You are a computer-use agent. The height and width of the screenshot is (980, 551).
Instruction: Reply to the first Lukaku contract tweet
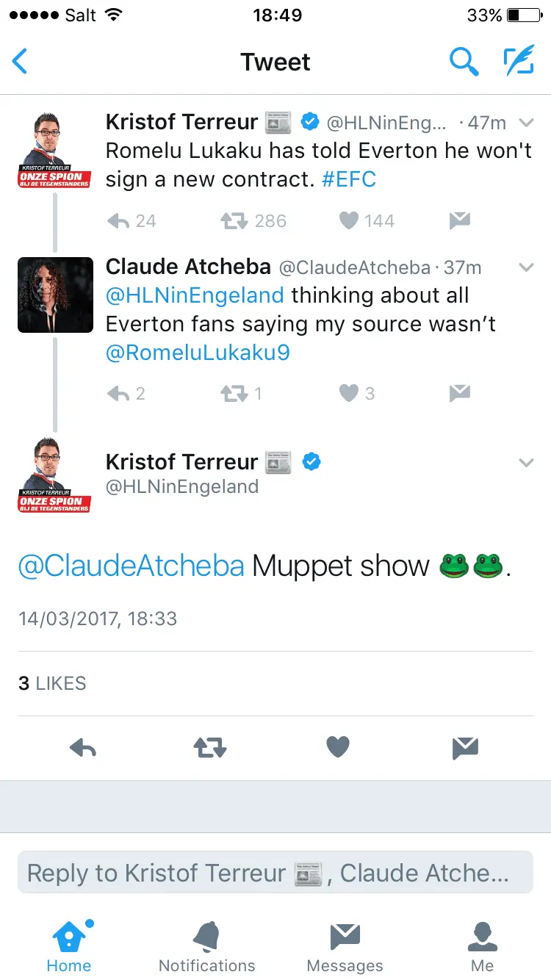(x=119, y=221)
